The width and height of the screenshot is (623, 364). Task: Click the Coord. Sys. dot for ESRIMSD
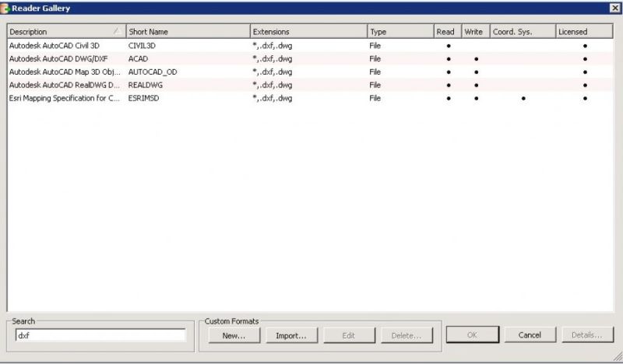(x=523, y=99)
